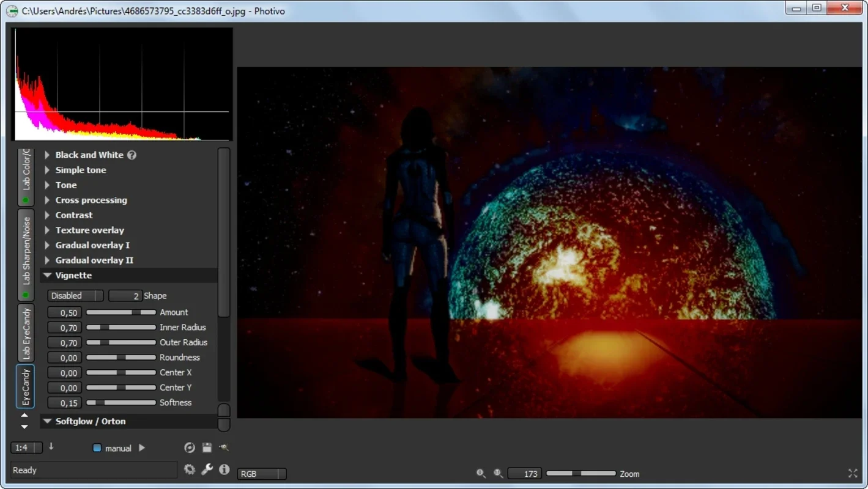Viewport: 868px width, 489px height.
Task: Click the Ready status text
Action: tap(25, 470)
